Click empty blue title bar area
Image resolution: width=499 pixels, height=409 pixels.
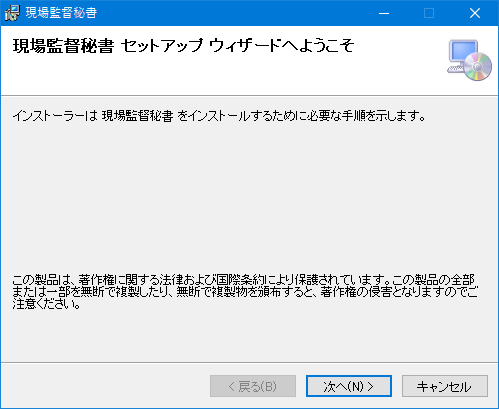click(x=233, y=13)
